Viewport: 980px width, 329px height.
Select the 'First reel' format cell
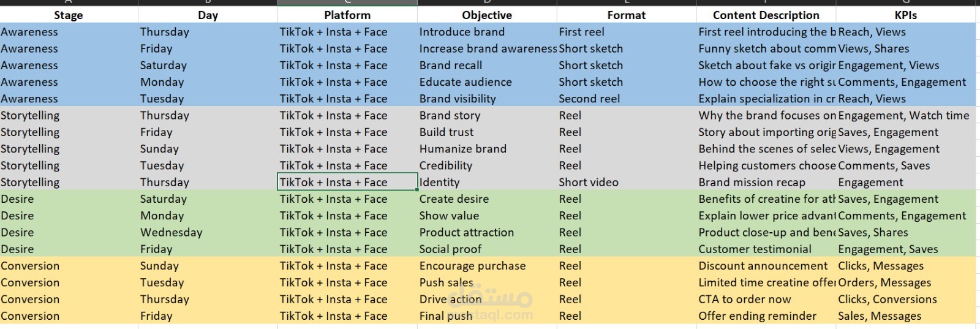(x=627, y=32)
